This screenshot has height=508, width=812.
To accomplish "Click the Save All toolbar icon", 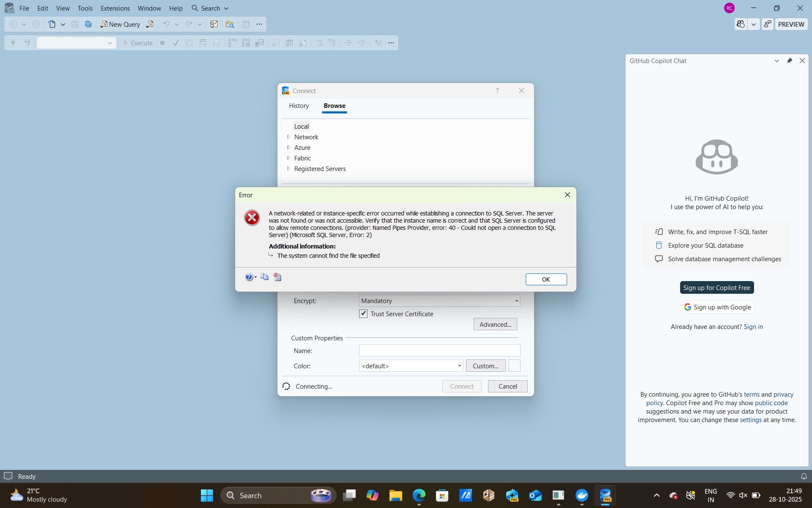I will tap(88, 24).
